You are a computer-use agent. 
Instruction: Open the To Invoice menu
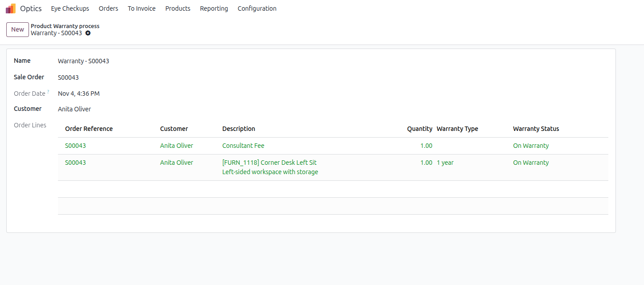click(x=142, y=8)
